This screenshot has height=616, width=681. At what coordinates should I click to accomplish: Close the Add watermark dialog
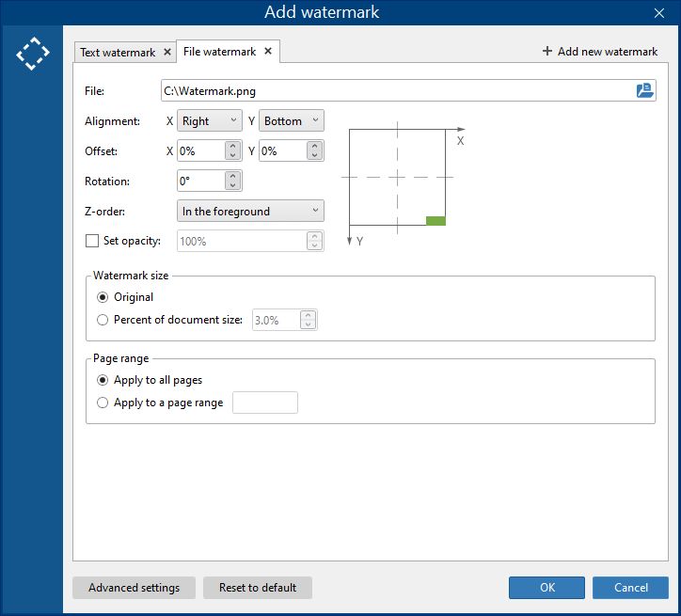click(x=658, y=13)
